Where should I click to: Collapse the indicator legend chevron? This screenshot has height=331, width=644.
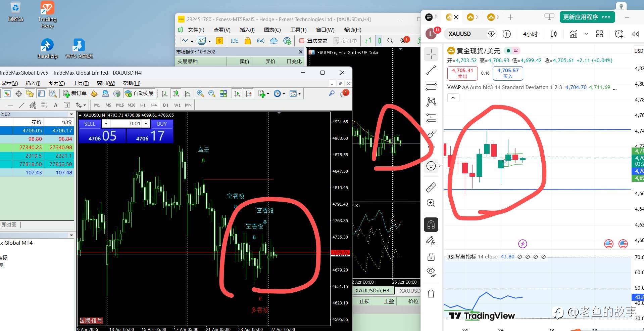453,98
